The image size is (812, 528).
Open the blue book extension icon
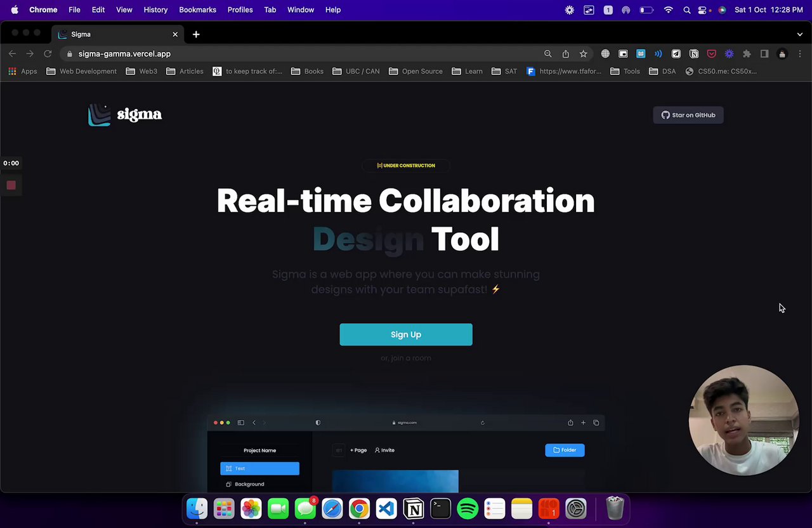coord(641,54)
